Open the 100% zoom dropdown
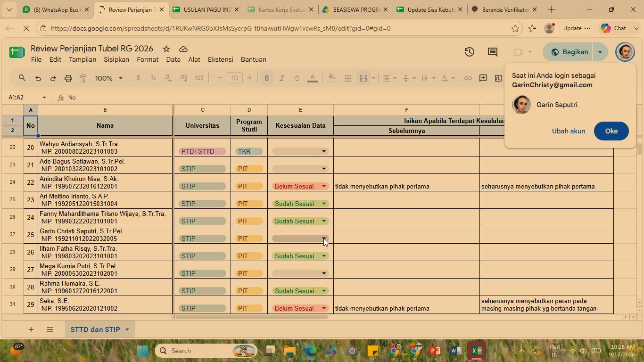Image resolution: width=644 pixels, height=362 pixels. point(109,78)
